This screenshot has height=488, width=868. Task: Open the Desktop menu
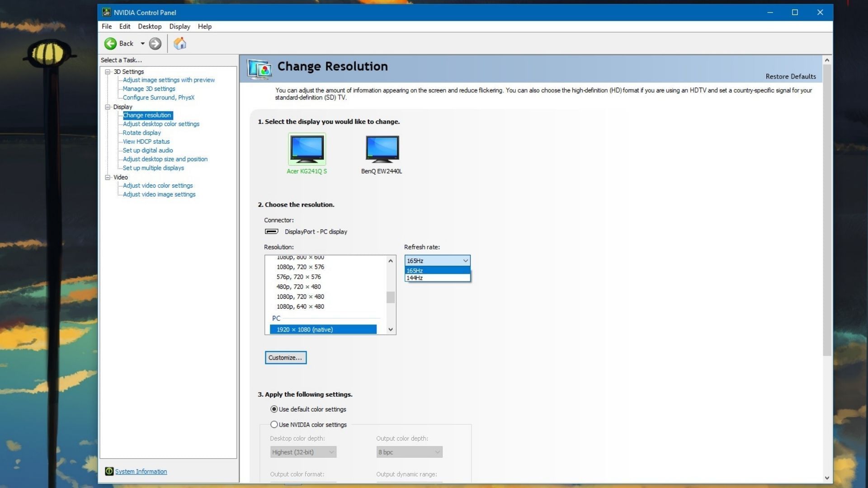pyautogui.click(x=150, y=26)
